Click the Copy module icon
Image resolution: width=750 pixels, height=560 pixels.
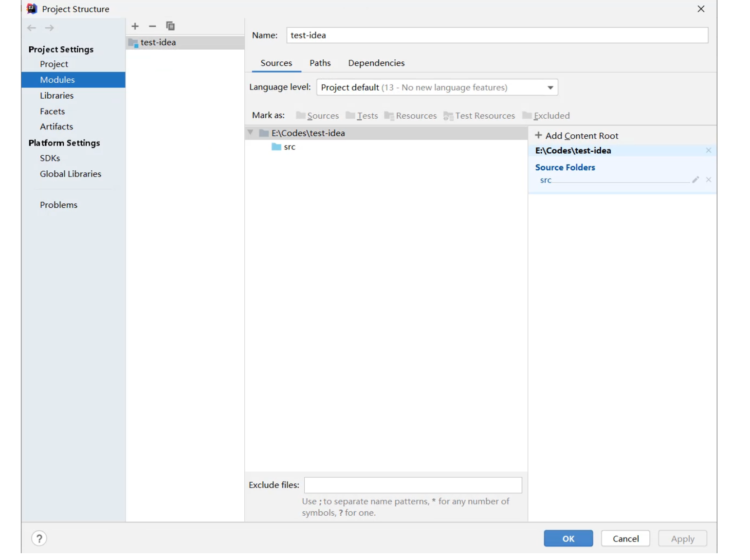tap(170, 26)
